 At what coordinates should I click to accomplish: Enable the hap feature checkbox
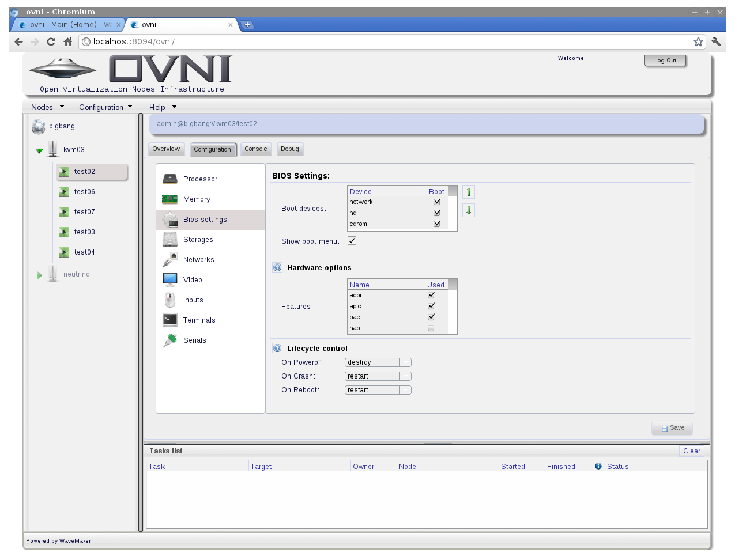click(x=431, y=327)
